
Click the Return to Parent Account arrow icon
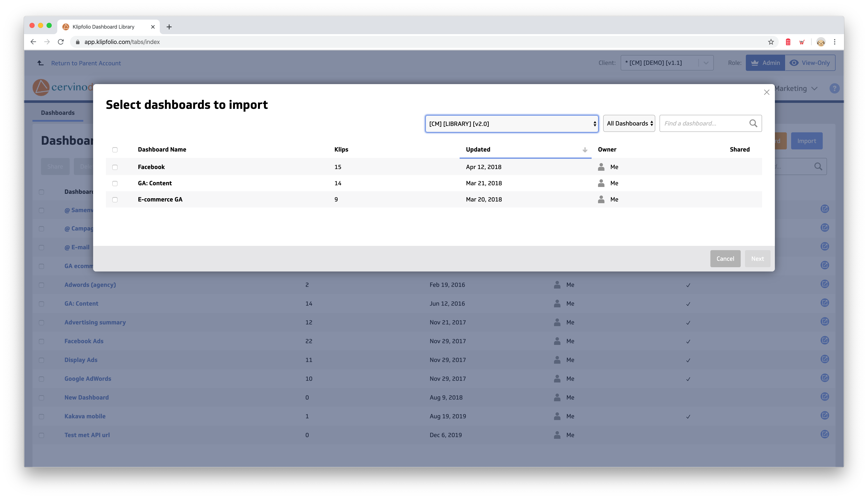click(40, 63)
